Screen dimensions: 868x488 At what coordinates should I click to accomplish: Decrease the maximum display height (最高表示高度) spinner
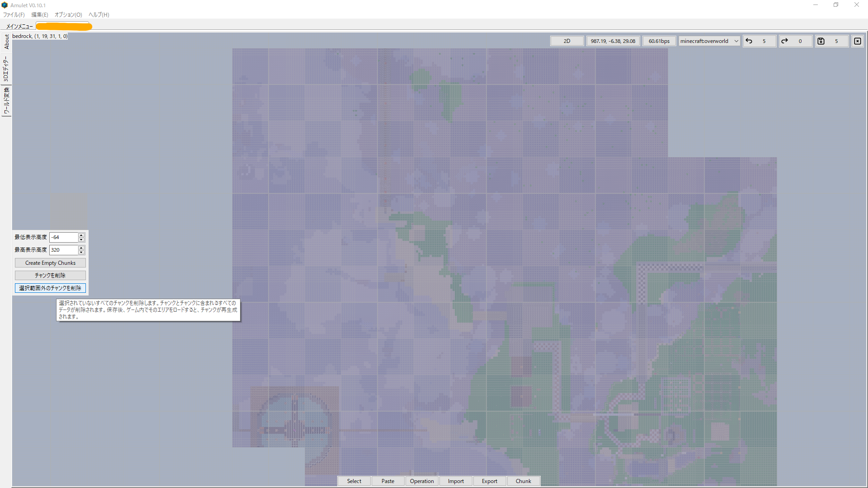click(81, 252)
